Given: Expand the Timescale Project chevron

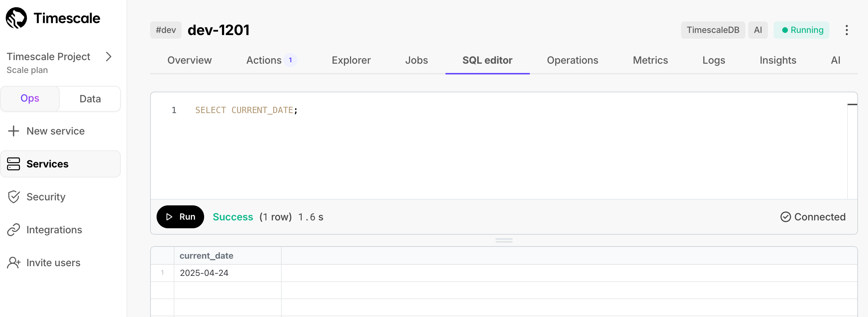Looking at the screenshot, I should point(109,57).
